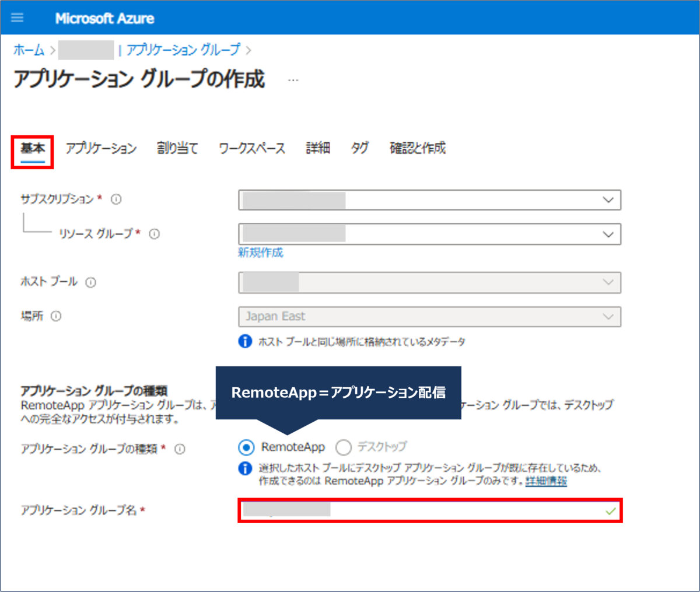Image resolution: width=700 pixels, height=592 pixels.
Task: Click info icon next to サブスクリプション
Action: click(116, 199)
